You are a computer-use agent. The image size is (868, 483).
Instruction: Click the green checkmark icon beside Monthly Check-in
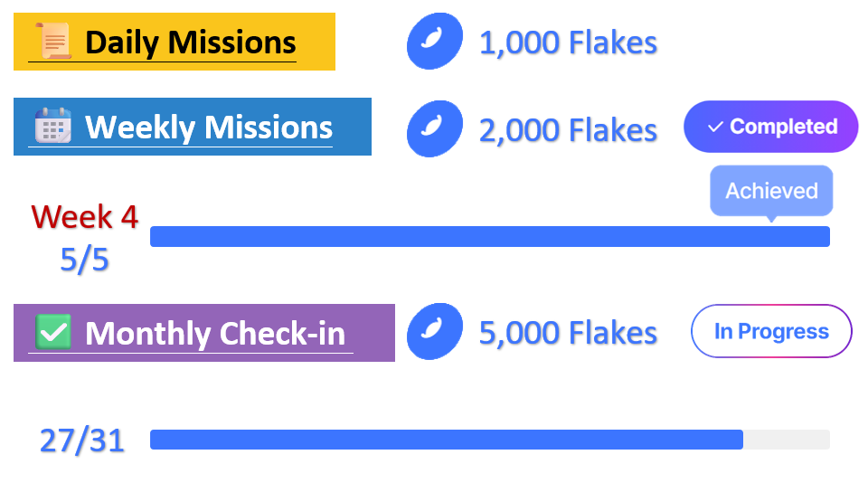(x=53, y=332)
